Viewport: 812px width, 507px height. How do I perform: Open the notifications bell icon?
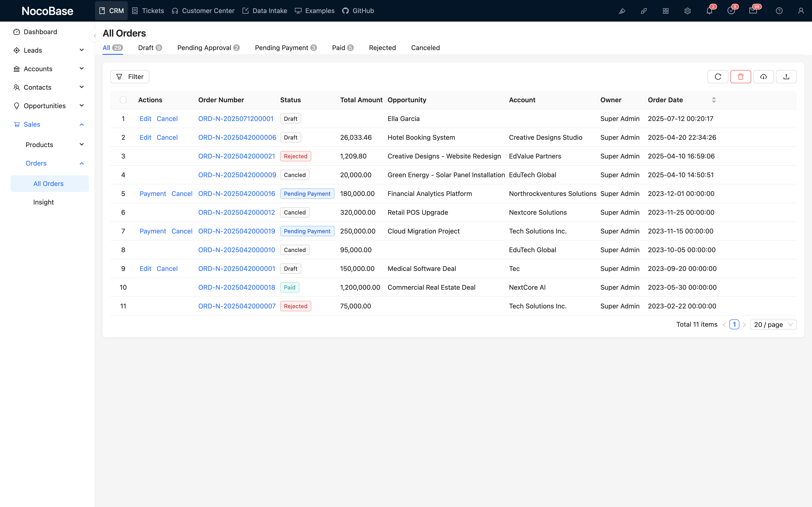click(x=709, y=11)
